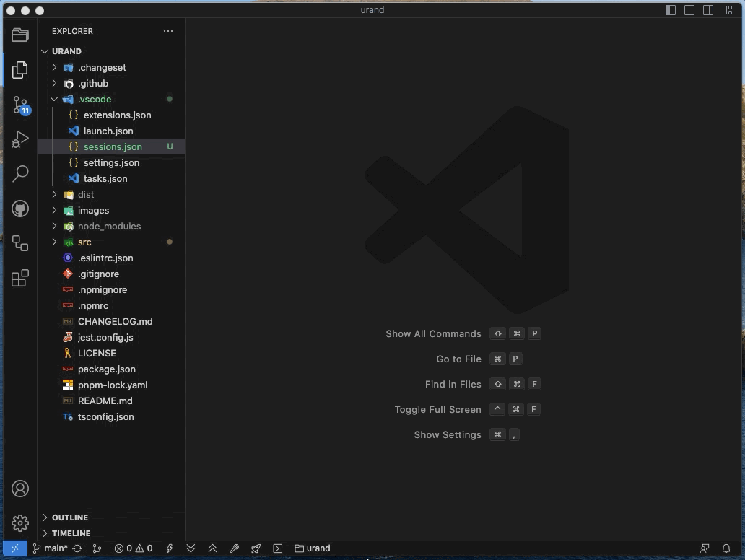Open the errors and warnings count
This screenshot has height=560, width=745.
pyautogui.click(x=134, y=548)
